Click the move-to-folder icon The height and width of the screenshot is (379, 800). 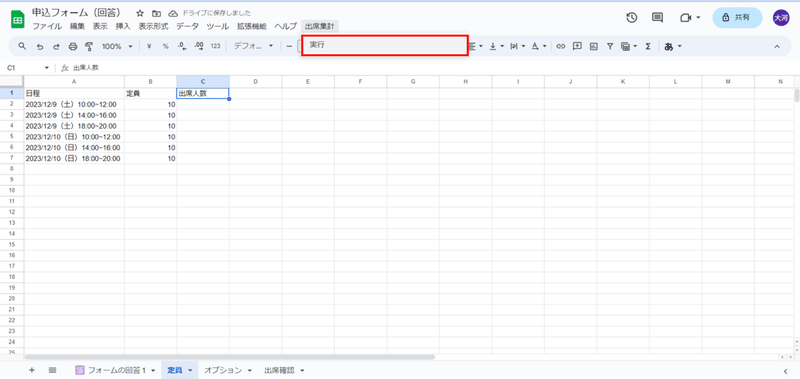coord(157,13)
